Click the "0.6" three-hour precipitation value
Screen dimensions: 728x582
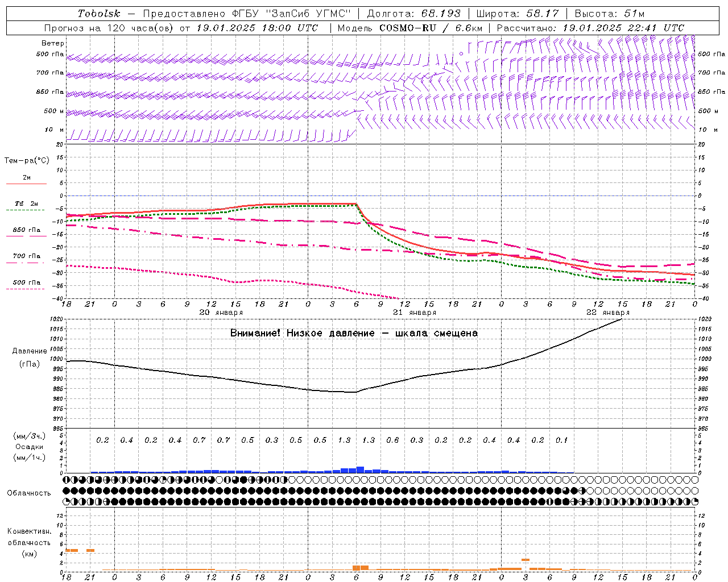coord(392,440)
